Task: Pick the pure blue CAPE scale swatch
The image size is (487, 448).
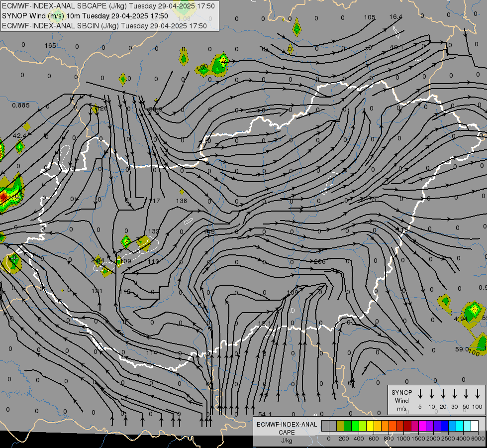Action: [x=444, y=426]
